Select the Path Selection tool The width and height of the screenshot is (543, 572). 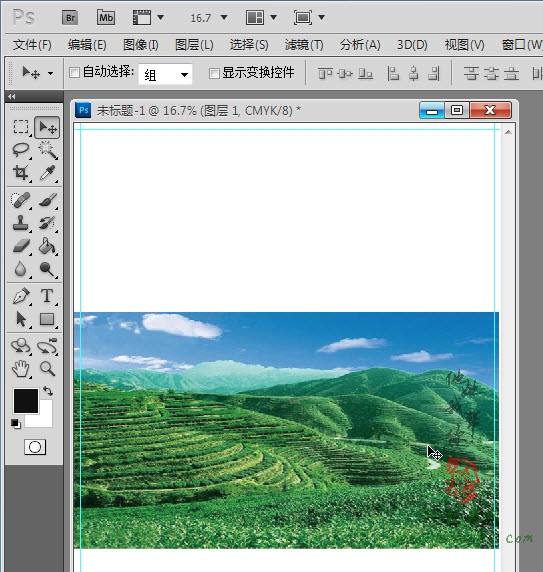coord(21,319)
